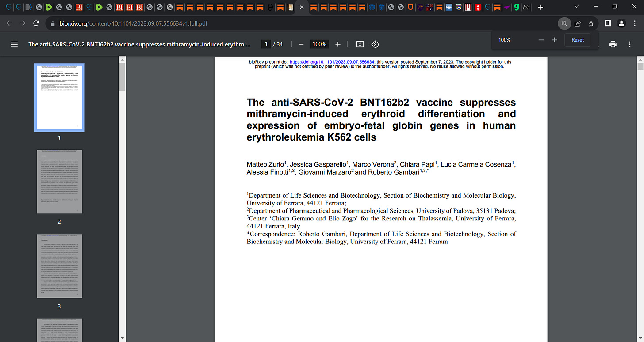Image resolution: width=644 pixels, height=342 pixels.
Task: Bookmark this tab with the star
Action: (x=591, y=23)
